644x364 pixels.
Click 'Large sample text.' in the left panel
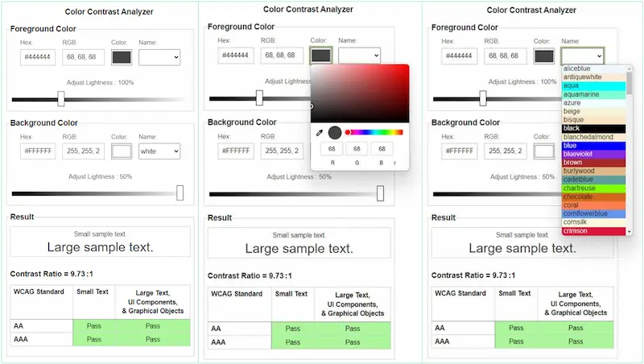[100, 247]
